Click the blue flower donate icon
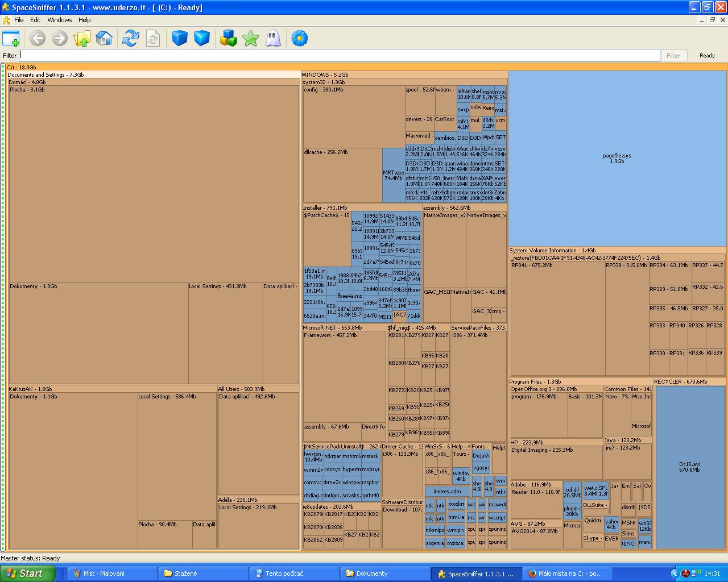 pos(300,39)
